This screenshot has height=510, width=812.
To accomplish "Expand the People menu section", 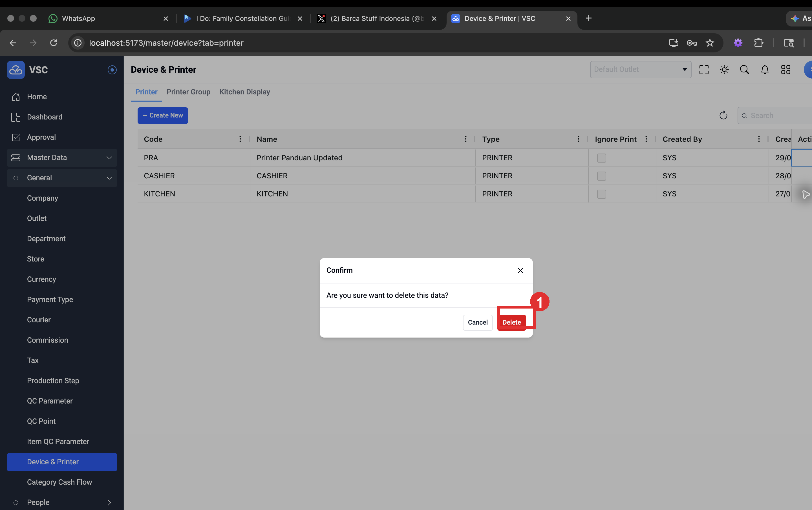I will tap(62, 502).
